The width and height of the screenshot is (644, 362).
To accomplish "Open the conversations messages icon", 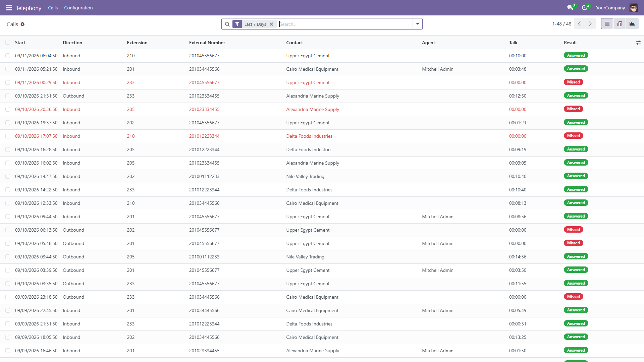I will tap(570, 7).
